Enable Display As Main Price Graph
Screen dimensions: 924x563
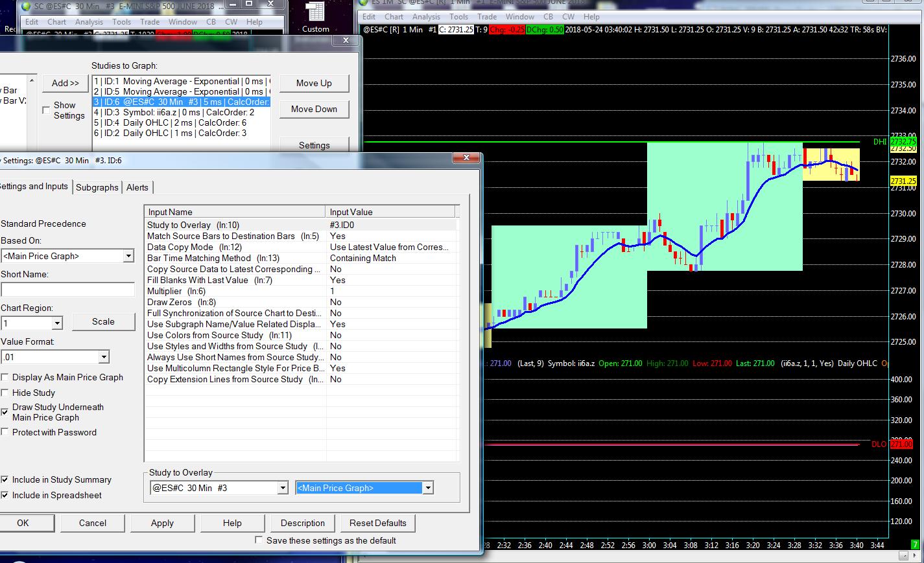pos(5,377)
